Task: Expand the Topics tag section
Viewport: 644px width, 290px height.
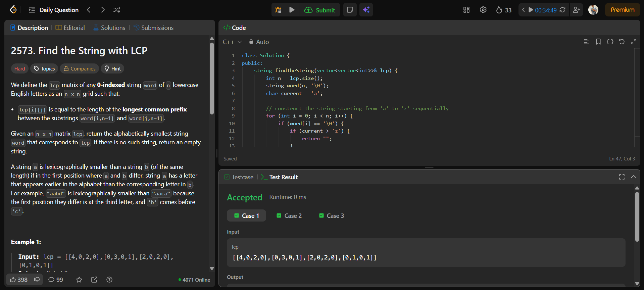Action: [44, 69]
